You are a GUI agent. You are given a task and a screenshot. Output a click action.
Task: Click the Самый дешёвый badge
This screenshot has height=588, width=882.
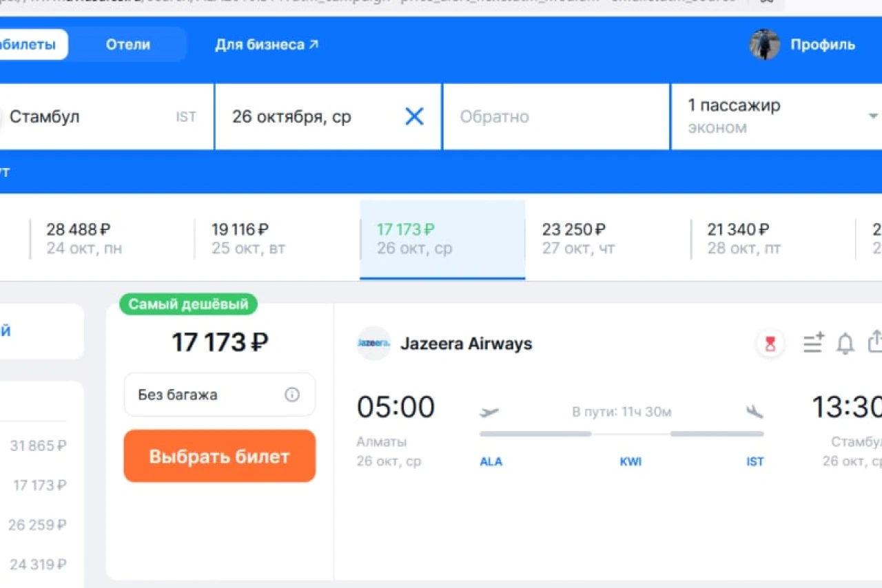point(189,304)
